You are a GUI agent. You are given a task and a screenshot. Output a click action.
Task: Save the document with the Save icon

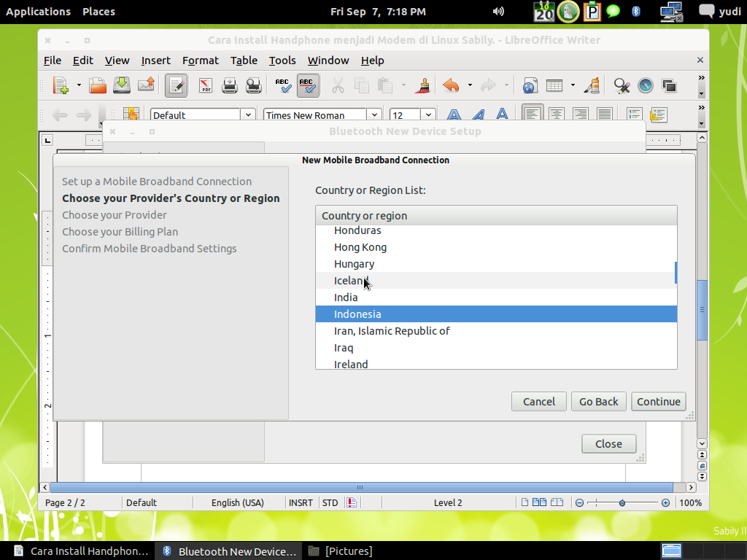pos(122,86)
